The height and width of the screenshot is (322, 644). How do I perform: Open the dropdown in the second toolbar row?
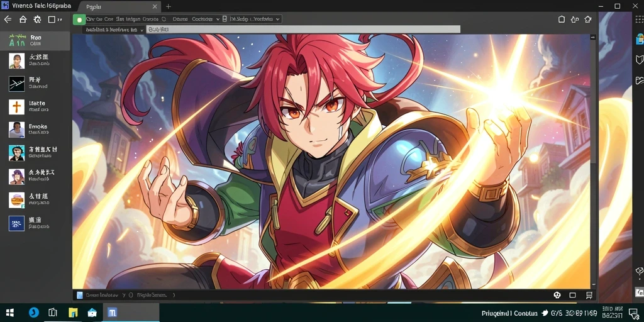tap(142, 30)
